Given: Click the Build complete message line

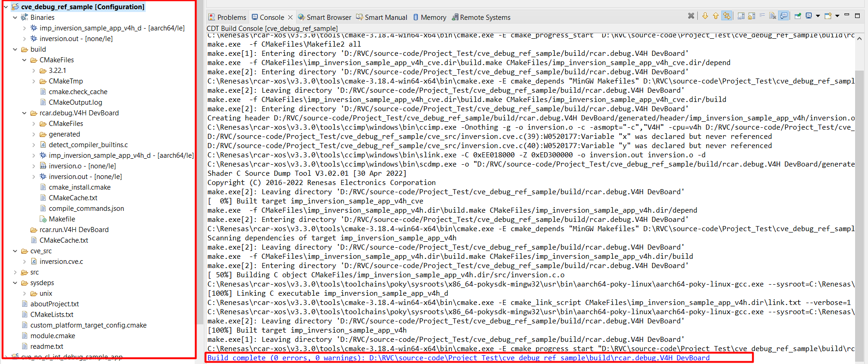Looking at the screenshot, I should coord(458,358).
